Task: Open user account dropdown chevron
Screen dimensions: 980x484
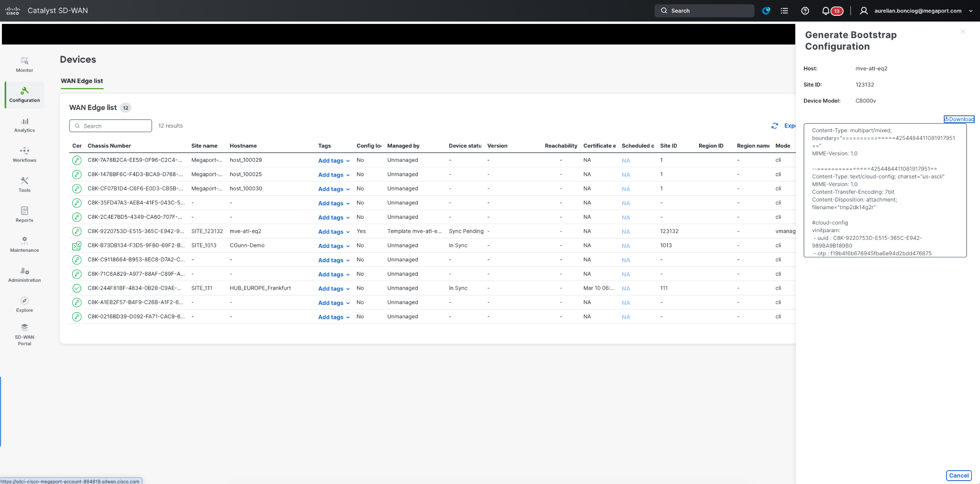Action: coord(970,11)
